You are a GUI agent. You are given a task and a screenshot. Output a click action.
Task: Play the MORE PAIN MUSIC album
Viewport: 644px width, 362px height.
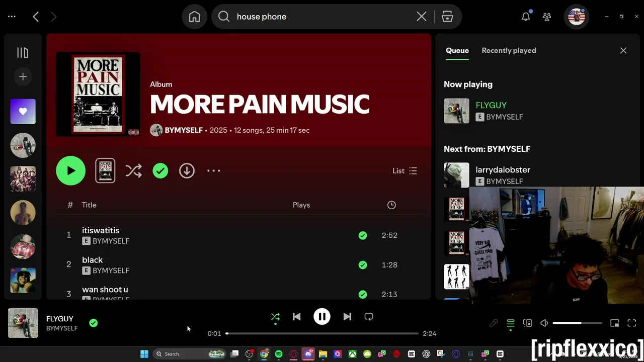point(71,171)
